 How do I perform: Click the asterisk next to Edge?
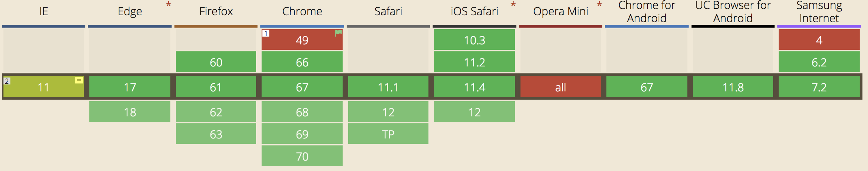[168, 5]
